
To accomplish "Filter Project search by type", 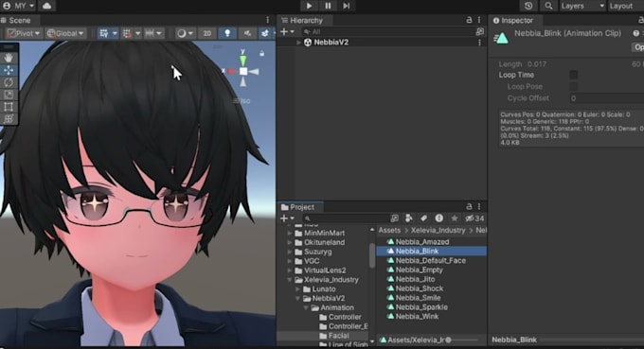I will pyautogui.click(x=409, y=218).
